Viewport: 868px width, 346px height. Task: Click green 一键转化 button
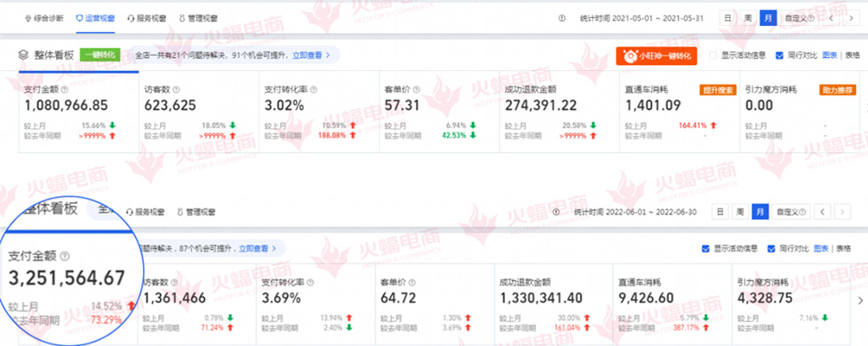[x=100, y=55]
